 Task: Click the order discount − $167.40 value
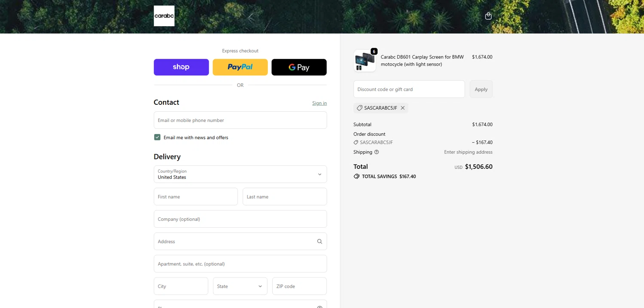click(482, 142)
